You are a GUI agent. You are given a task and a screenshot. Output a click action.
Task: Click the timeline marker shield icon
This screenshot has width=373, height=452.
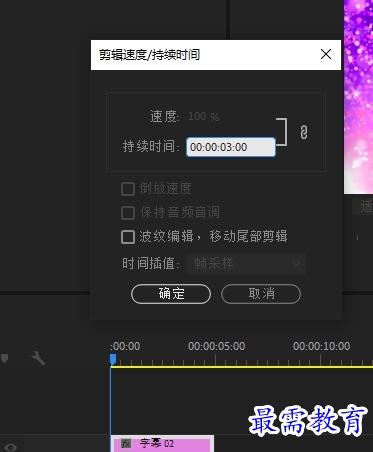point(4,358)
